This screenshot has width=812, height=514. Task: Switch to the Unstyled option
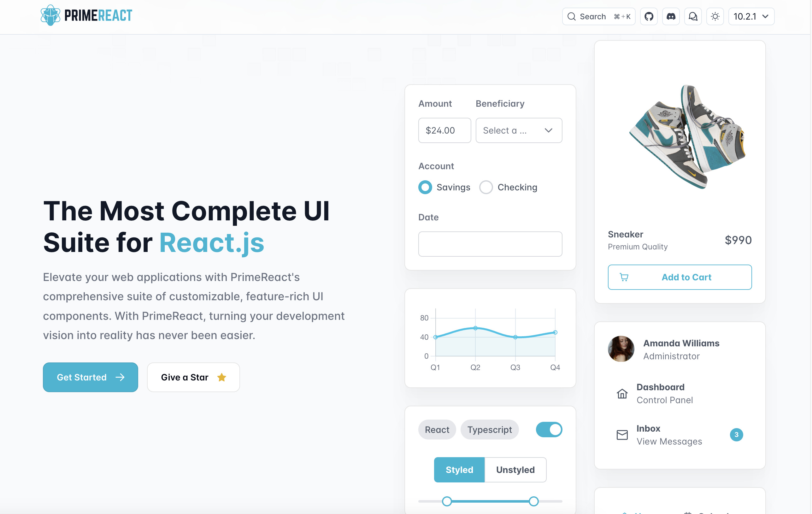click(515, 470)
